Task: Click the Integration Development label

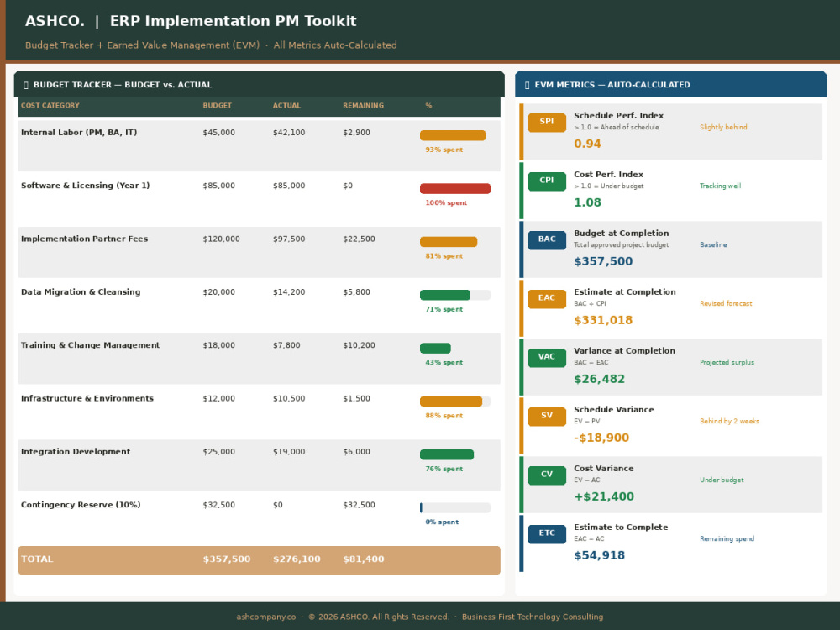Action: point(76,452)
